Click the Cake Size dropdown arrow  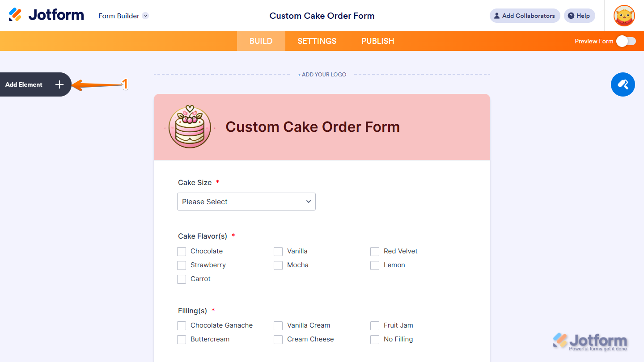[x=308, y=202]
